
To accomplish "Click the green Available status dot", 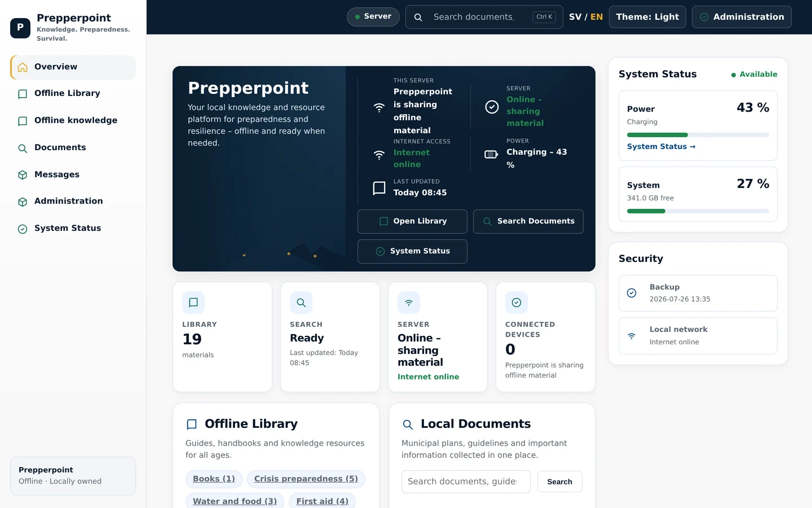I will pyautogui.click(x=734, y=75).
